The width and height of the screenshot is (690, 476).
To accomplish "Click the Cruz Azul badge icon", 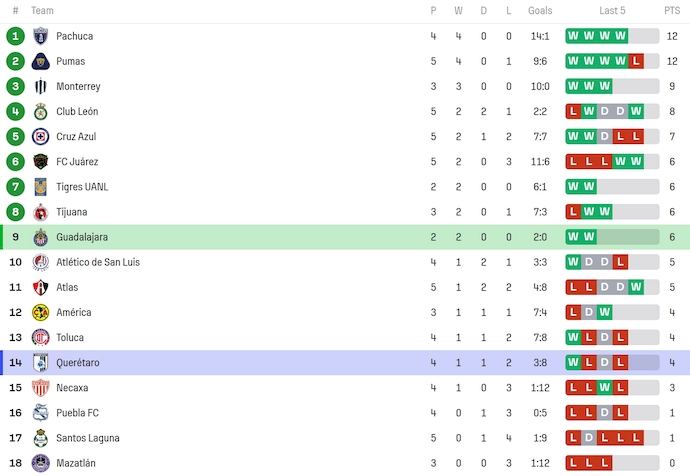I will (x=41, y=136).
